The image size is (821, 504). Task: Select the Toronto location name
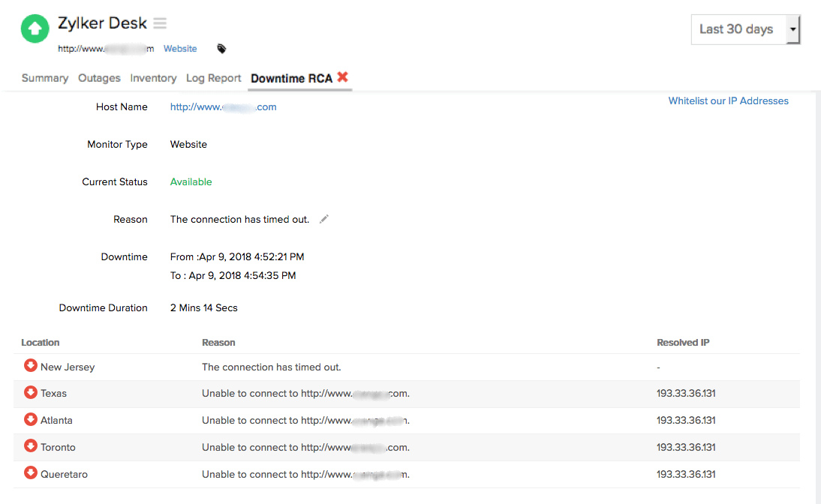point(58,448)
